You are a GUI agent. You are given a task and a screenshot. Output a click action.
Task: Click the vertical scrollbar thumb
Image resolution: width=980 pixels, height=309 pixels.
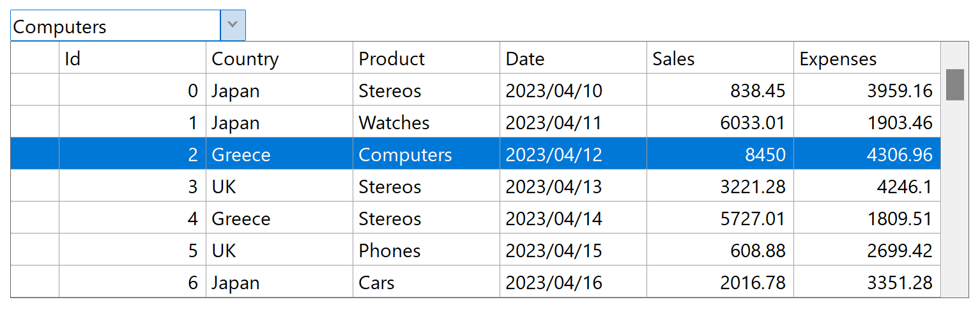[954, 84]
